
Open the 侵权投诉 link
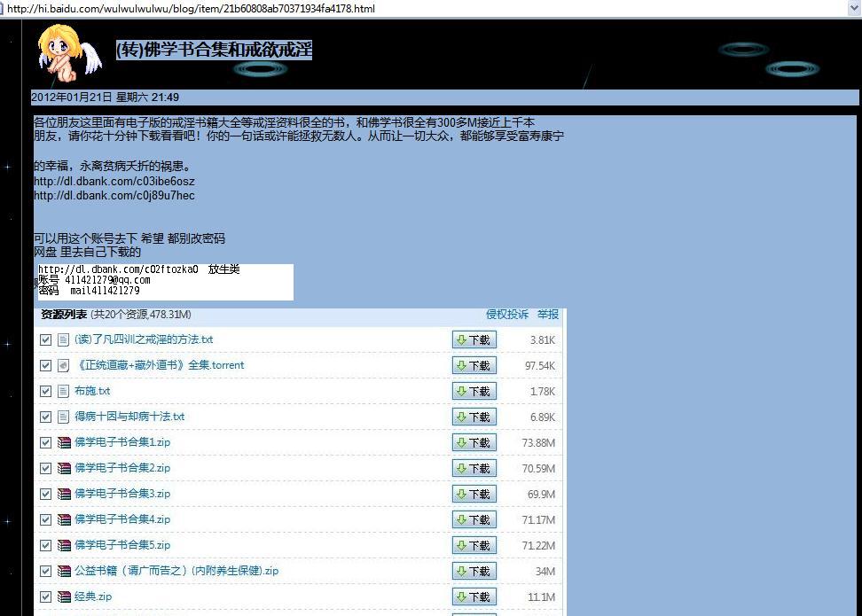(506, 315)
